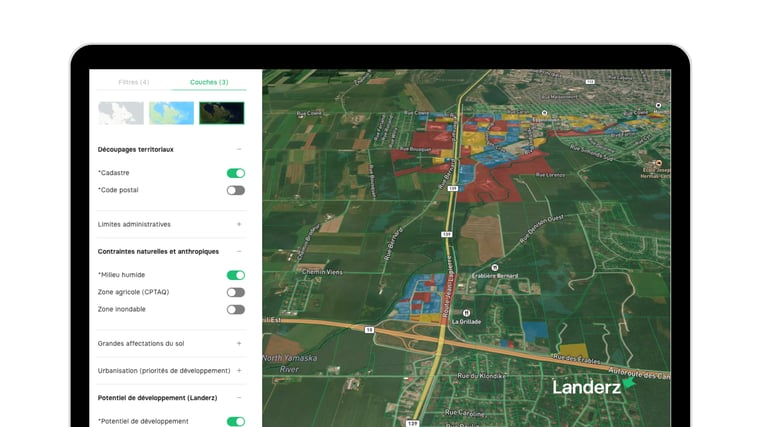
Task: Select the satellite basemap thumbnail
Action: [222, 113]
